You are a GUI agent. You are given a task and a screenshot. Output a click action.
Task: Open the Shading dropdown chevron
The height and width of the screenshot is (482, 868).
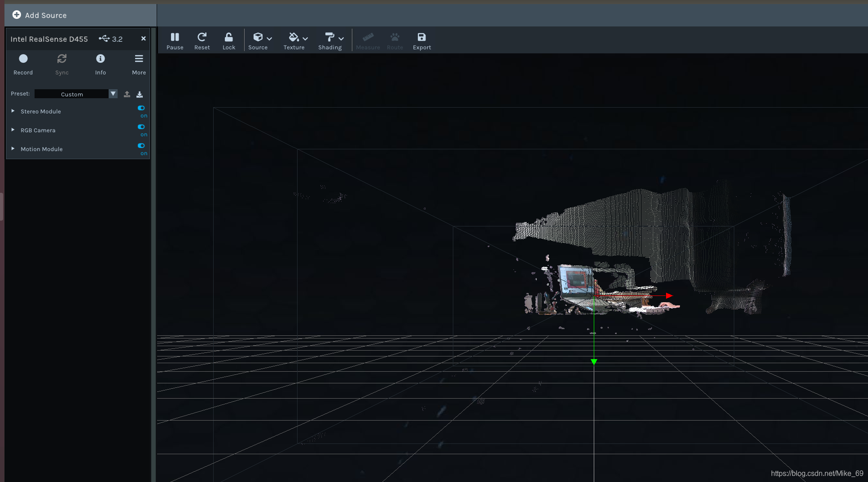(x=341, y=39)
